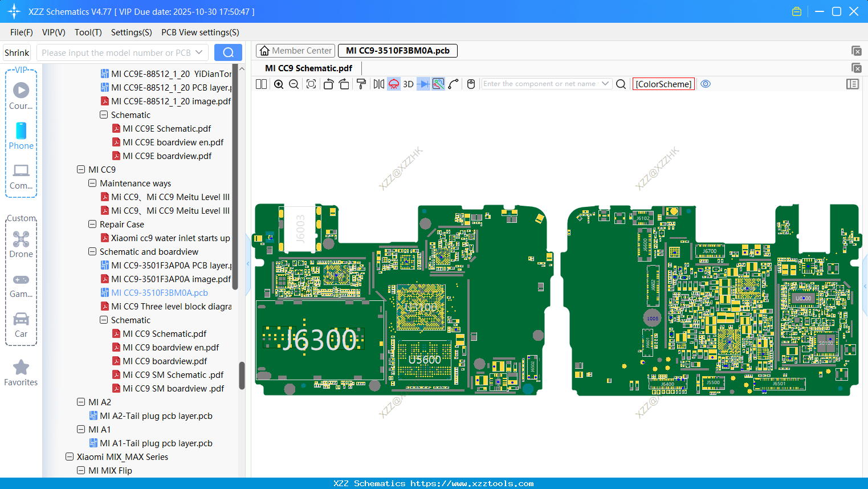Click the mouse settings icon

point(471,84)
